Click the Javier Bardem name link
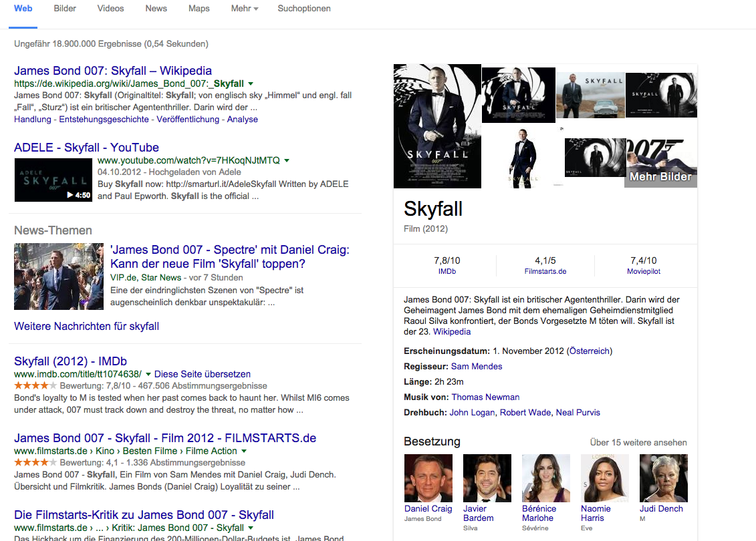Screen dimensions: 756x541 479,514
